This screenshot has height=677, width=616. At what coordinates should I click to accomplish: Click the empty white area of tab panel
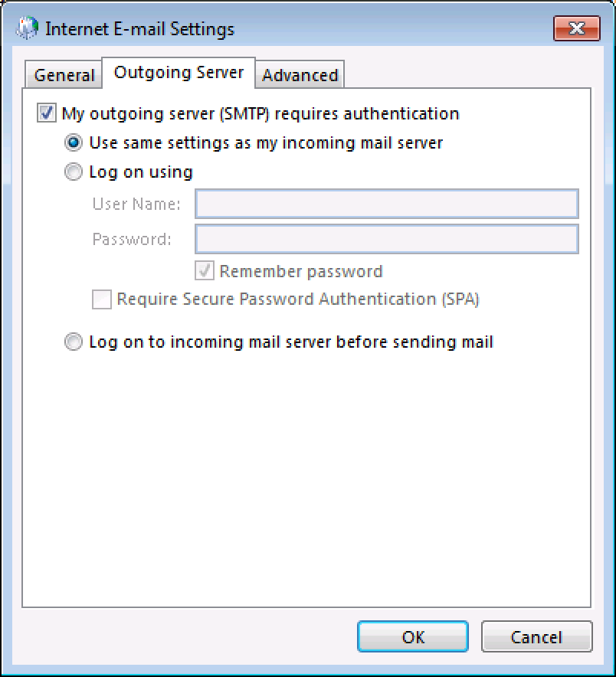coord(306,479)
